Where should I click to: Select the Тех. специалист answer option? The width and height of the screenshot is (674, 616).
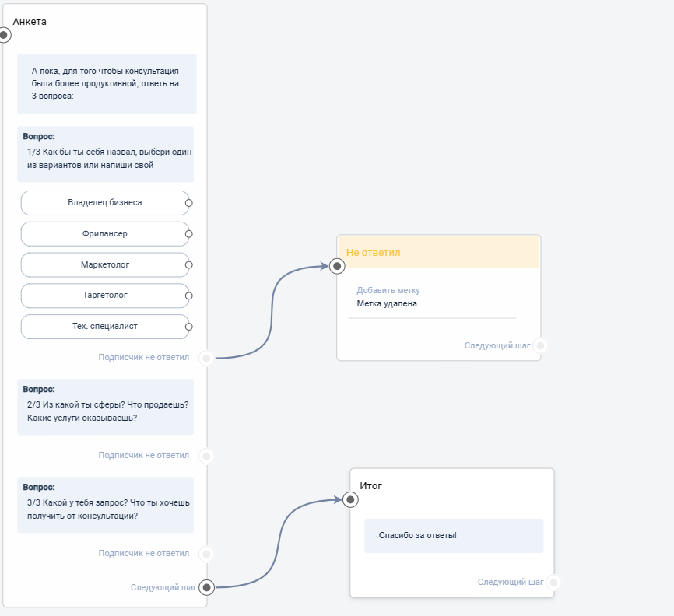pos(104,327)
